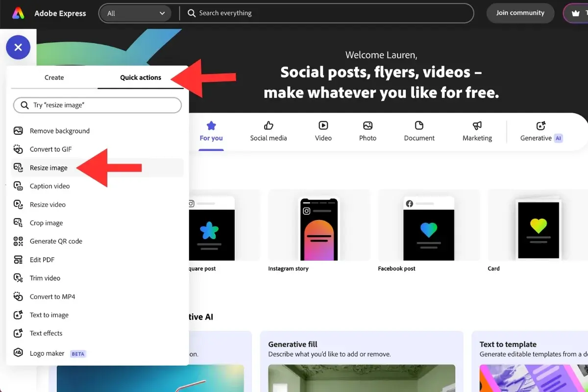
Task: Click the Adobe Express logo
Action: pyautogui.click(x=18, y=13)
